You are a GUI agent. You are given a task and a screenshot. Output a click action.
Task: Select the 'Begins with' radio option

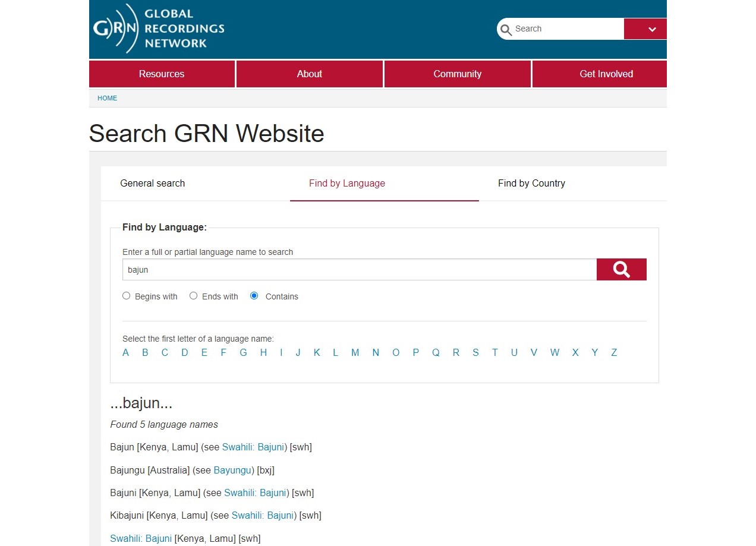(126, 296)
